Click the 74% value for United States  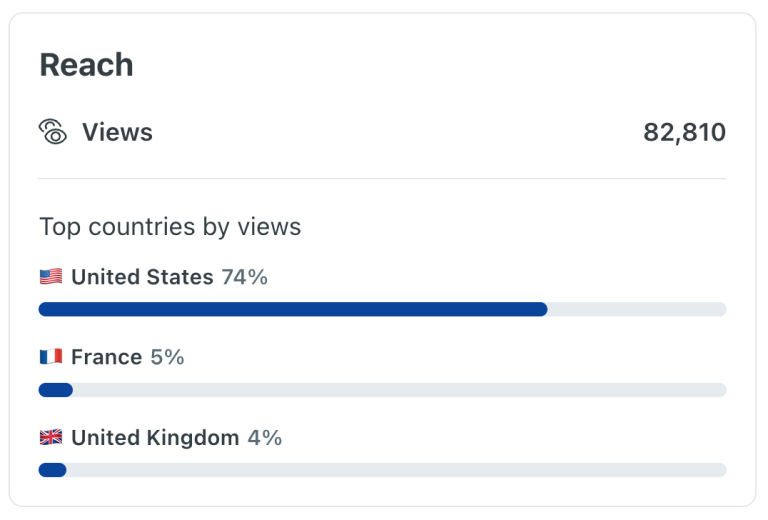tap(245, 277)
